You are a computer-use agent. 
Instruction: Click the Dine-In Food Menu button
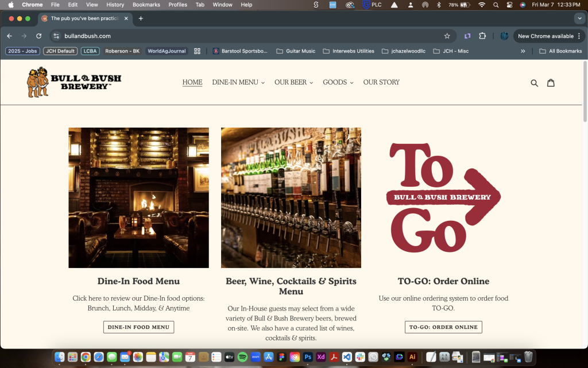coord(138,327)
